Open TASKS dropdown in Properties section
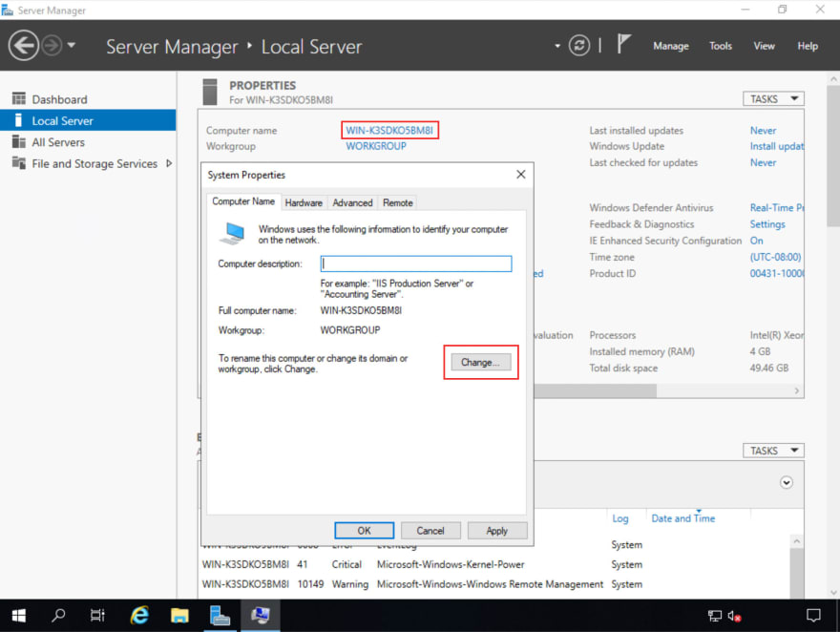The height and width of the screenshot is (632, 840). click(x=773, y=99)
